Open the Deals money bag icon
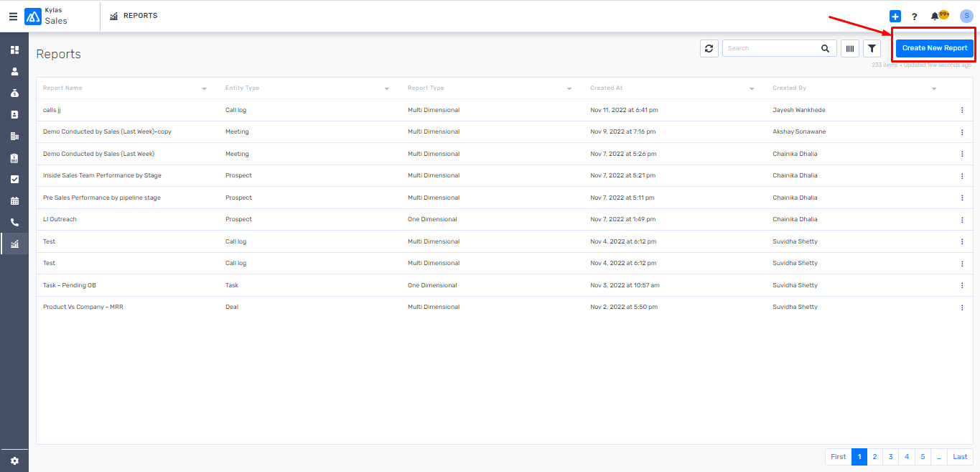980x472 pixels. 14,93
